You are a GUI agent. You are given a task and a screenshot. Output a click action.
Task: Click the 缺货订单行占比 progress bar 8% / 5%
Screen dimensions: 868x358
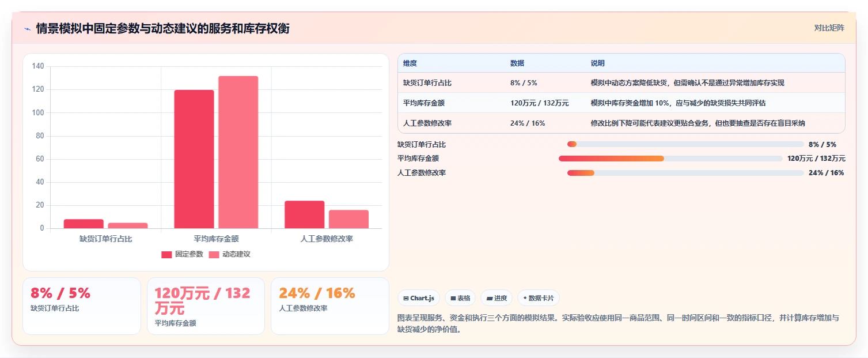coord(685,144)
